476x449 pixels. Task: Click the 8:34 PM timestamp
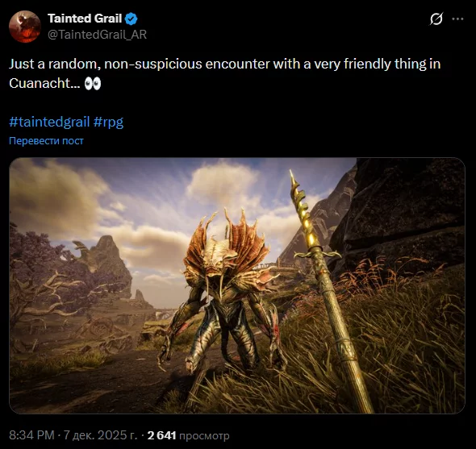point(31,435)
